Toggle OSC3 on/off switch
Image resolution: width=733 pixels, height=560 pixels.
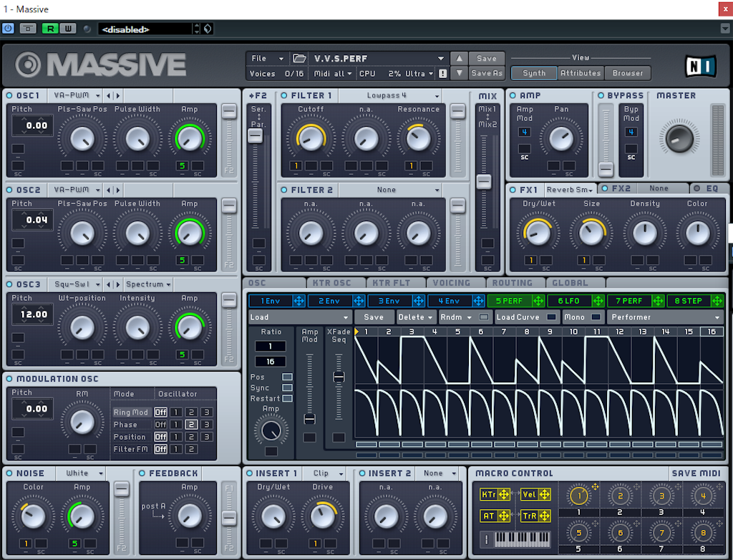(9, 284)
